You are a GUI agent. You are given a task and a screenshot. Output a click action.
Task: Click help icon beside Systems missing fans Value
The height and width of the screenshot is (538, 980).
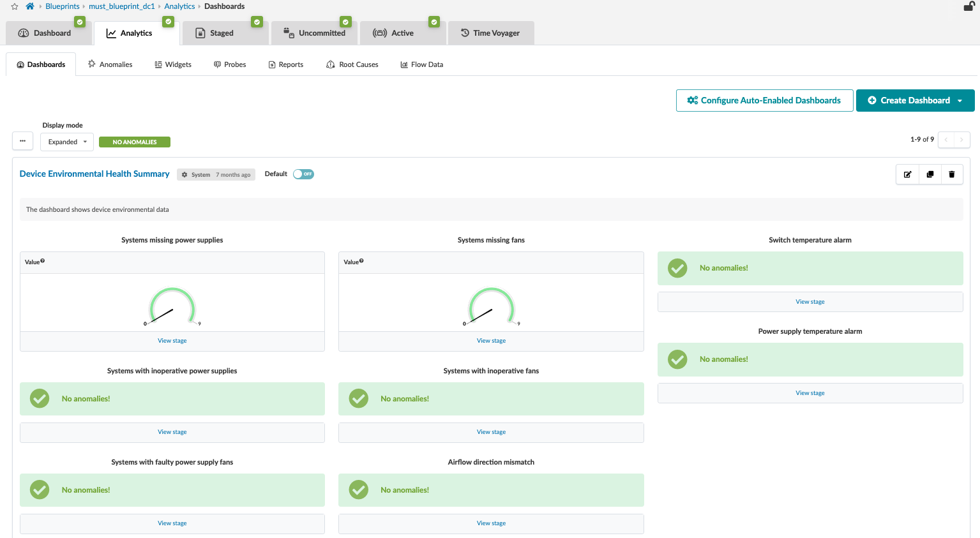361,261
